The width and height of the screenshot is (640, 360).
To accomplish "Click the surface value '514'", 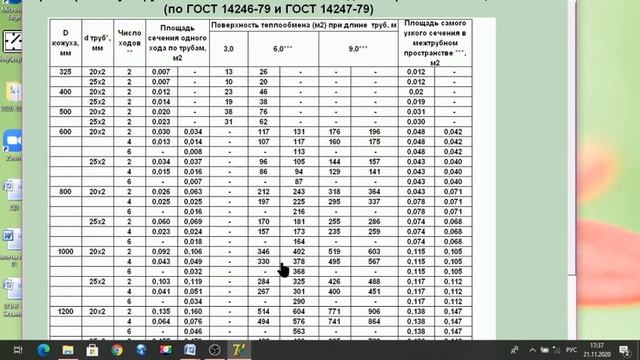I will [x=263, y=311].
